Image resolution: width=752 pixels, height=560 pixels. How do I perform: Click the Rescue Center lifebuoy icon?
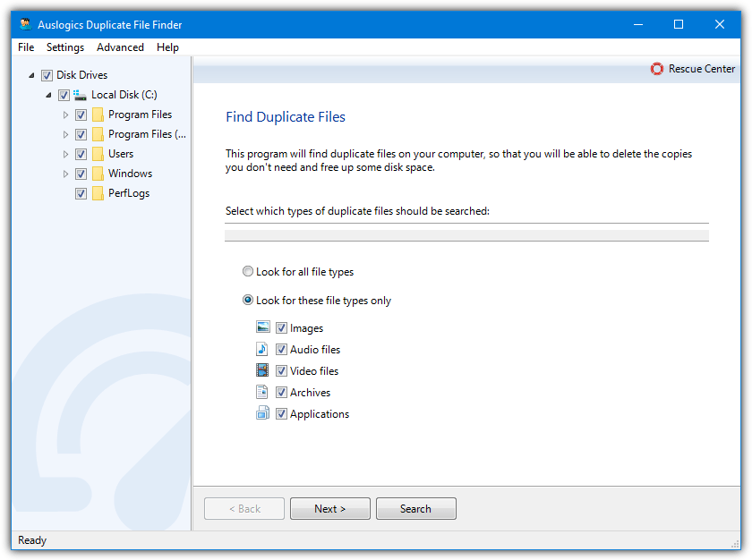656,69
